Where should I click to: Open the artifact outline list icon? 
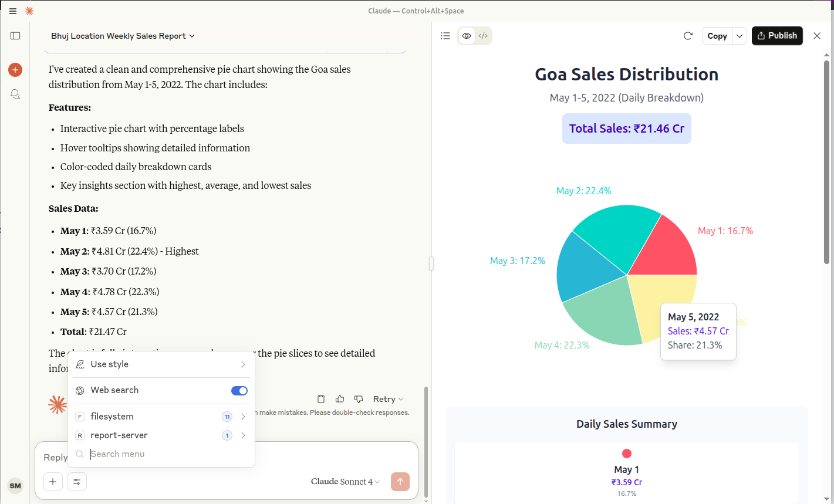click(x=445, y=36)
